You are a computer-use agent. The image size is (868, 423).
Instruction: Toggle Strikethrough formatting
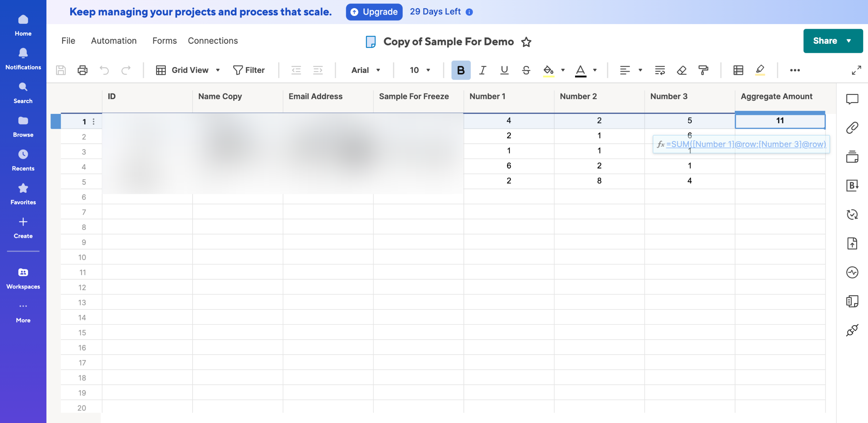tap(526, 70)
